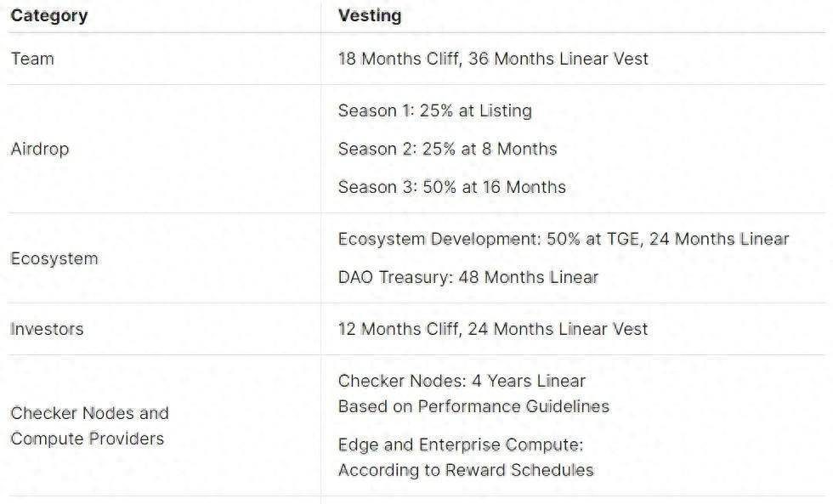Click the Category column header
The image size is (833, 504).
point(49,16)
